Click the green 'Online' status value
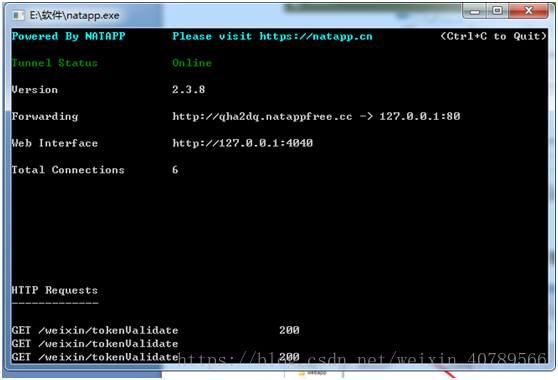Image resolution: width=558 pixels, height=380 pixels. [x=192, y=63]
